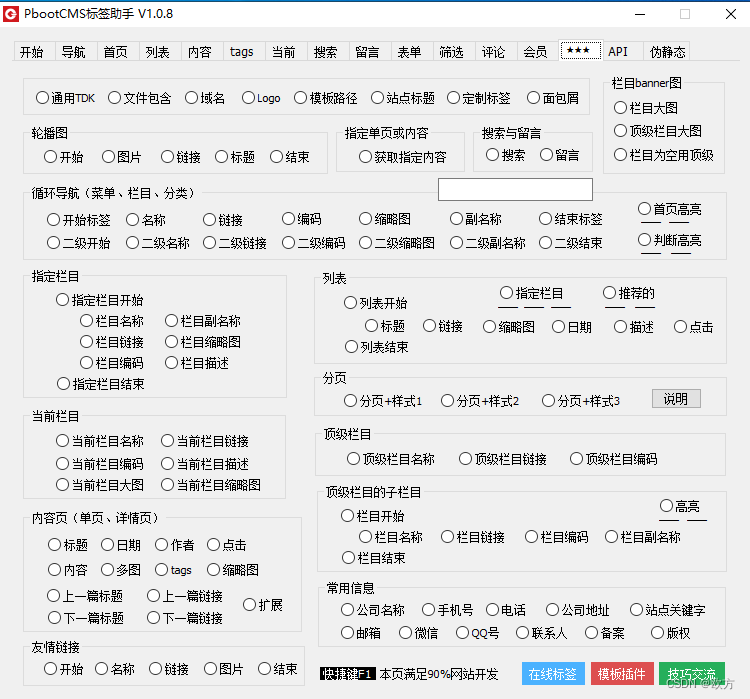Choose 上一篇标题 radio option
This screenshot has width=750, height=699.
pos(85,596)
